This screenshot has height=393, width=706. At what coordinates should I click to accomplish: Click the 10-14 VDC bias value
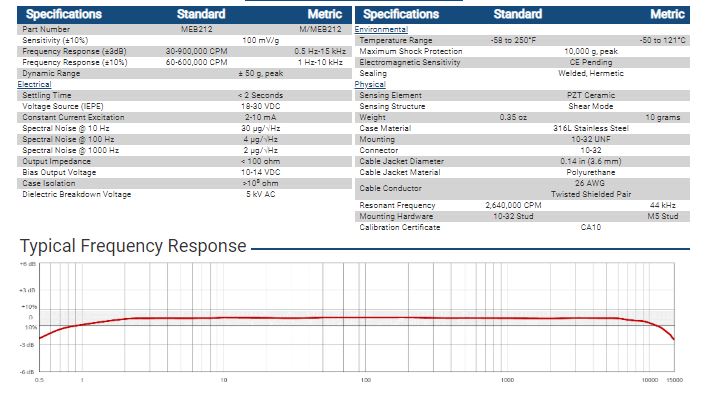pyautogui.click(x=260, y=172)
